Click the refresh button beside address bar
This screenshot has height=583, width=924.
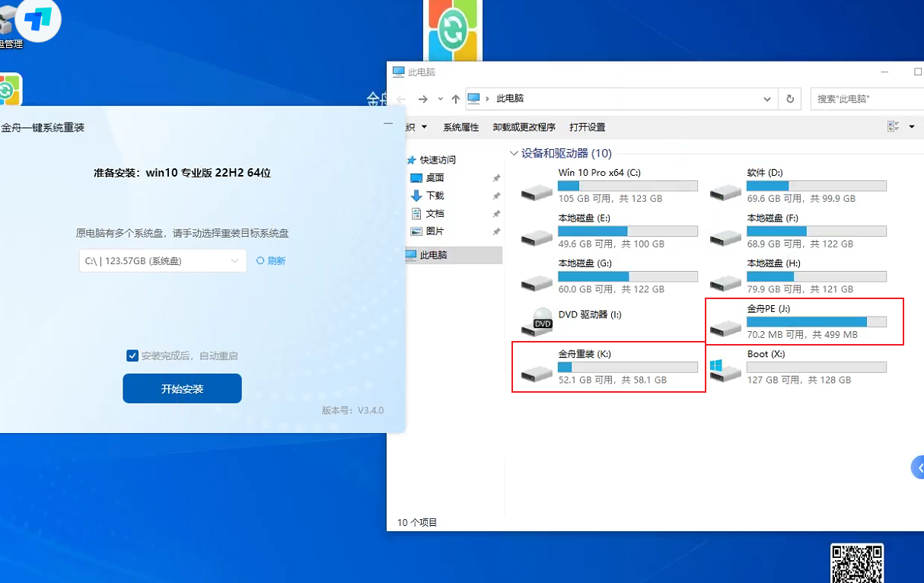[790, 99]
